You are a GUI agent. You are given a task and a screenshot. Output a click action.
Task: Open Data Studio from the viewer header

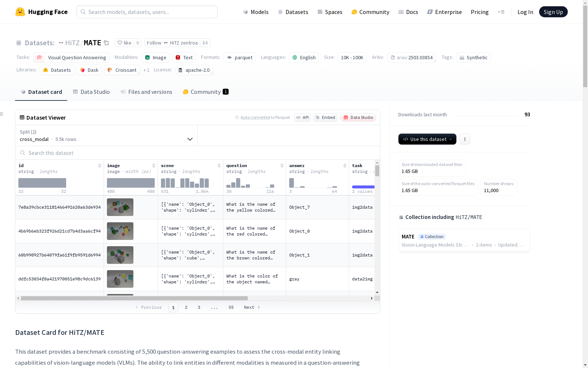(x=358, y=117)
